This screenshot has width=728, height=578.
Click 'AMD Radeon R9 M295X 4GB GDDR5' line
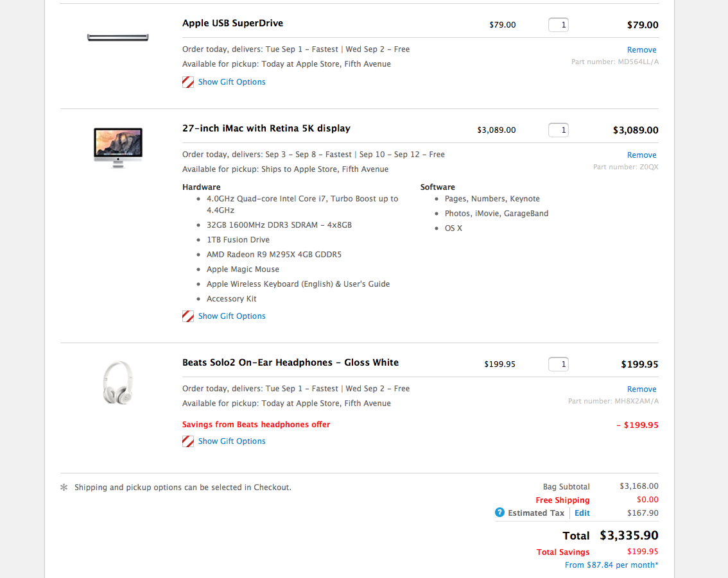274,255
